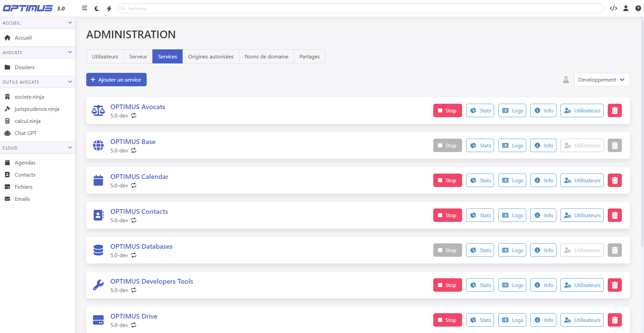The height and width of the screenshot is (333, 644).
Task: Open Logs for OPTIMUS Base
Action: pos(512,145)
